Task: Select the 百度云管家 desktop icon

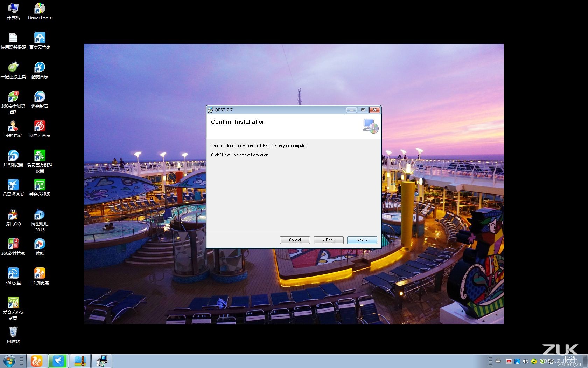Action: click(40, 41)
